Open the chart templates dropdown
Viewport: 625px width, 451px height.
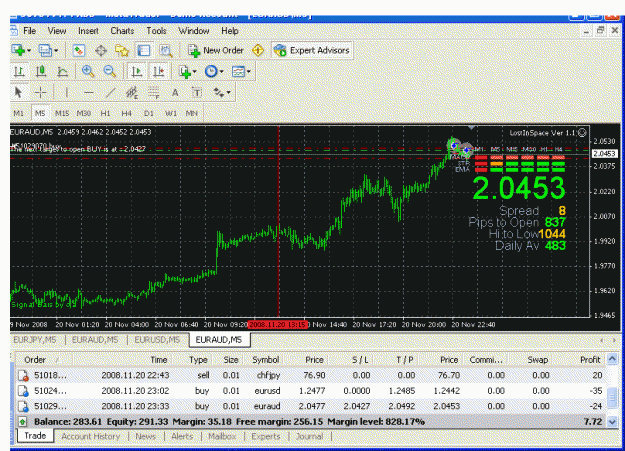[x=241, y=71]
